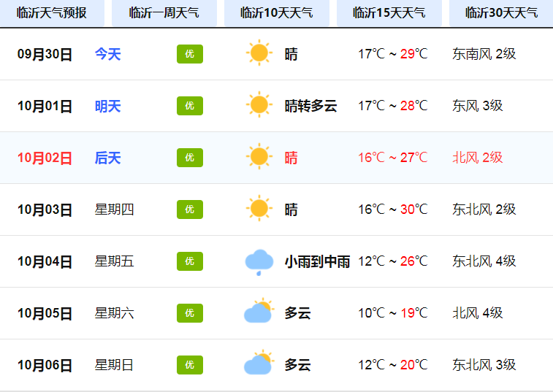Go to 临沂30天天气 tab

(501, 13)
